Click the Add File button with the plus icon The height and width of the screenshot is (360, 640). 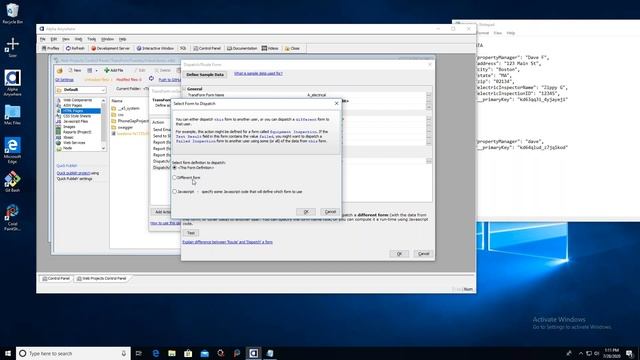[x=113, y=70]
